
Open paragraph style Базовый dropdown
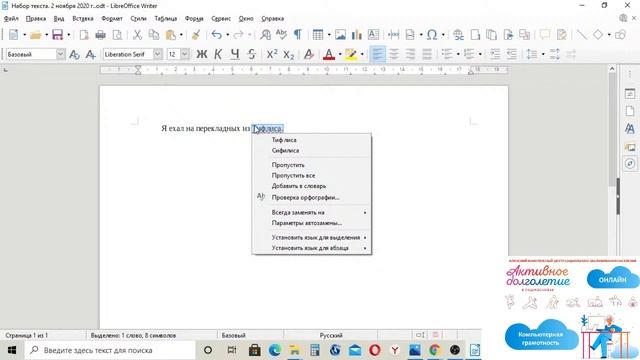coord(60,54)
